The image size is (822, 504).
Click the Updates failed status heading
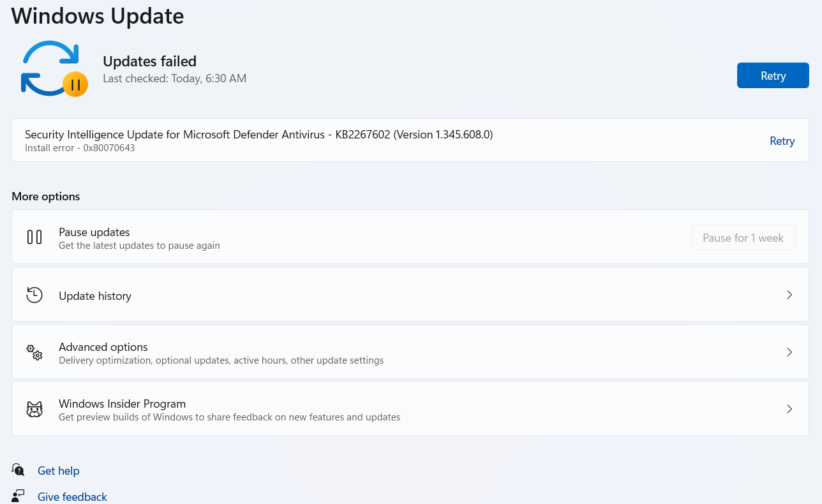point(149,61)
